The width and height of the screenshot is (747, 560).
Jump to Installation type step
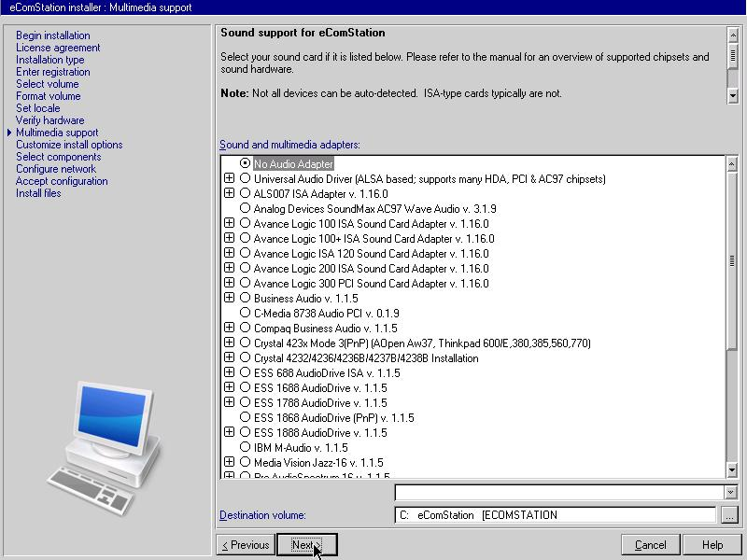(50, 60)
